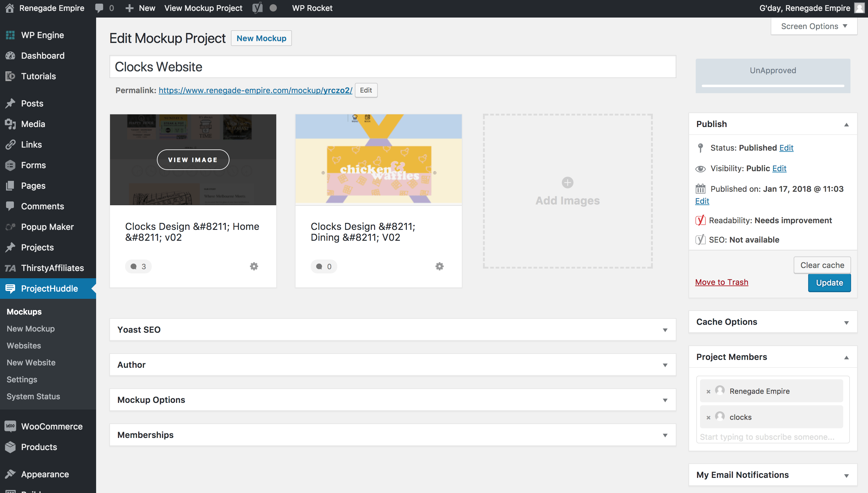Click the View Image button on thumbnail
The height and width of the screenshot is (493, 868).
pos(193,160)
